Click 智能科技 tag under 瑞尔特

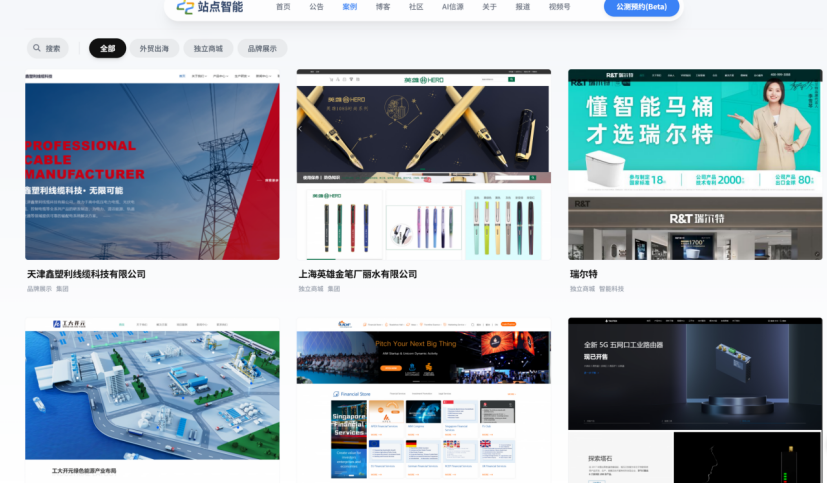point(611,289)
